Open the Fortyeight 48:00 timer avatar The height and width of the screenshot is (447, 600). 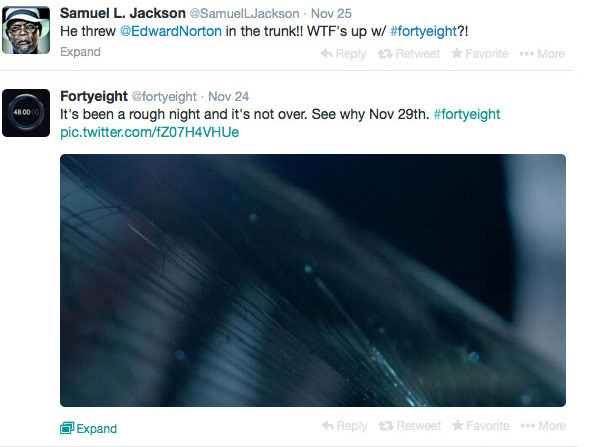[26, 113]
